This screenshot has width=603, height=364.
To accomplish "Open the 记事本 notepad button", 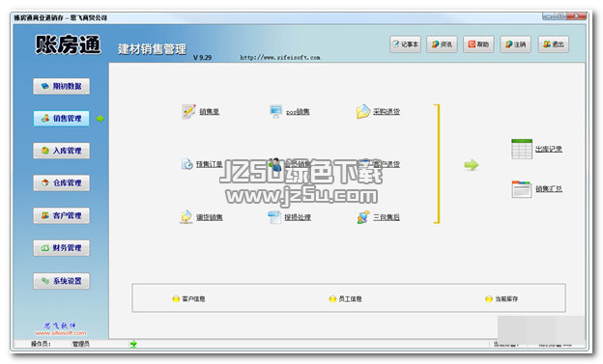I will (405, 44).
